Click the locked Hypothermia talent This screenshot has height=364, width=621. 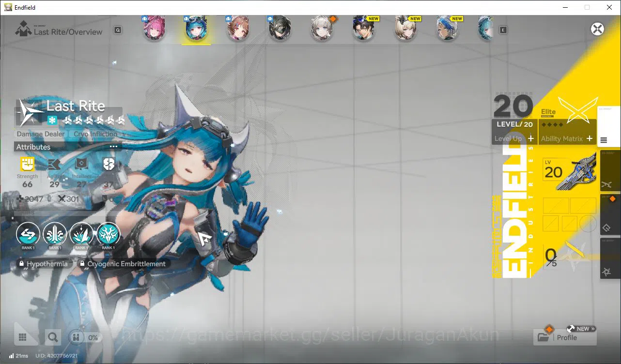(44, 264)
